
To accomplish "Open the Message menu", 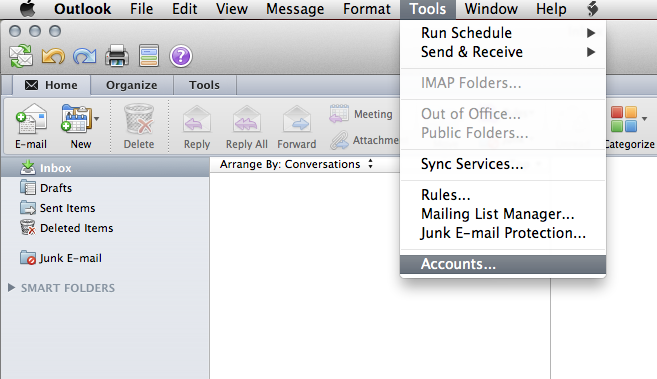I will pyautogui.click(x=295, y=9).
